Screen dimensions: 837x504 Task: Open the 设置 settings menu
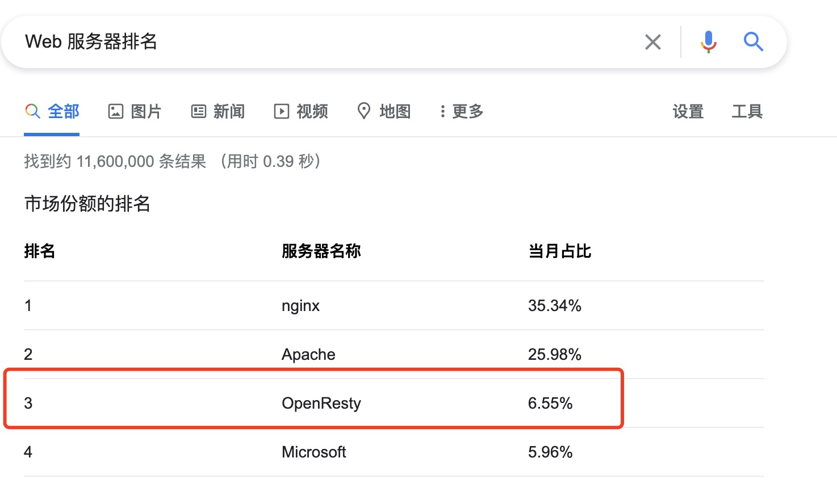(688, 111)
